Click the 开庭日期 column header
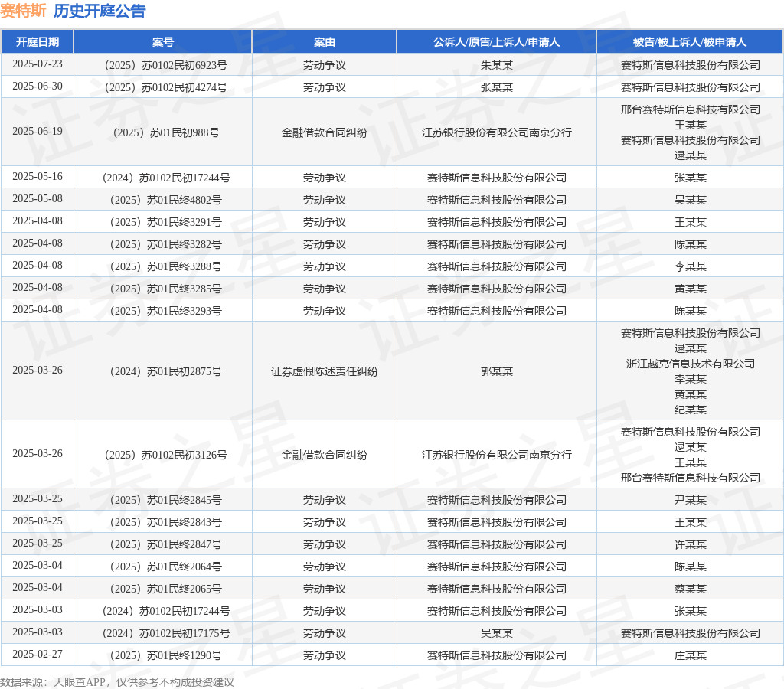The width and height of the screenshot is (784, 689). [38, 42]
